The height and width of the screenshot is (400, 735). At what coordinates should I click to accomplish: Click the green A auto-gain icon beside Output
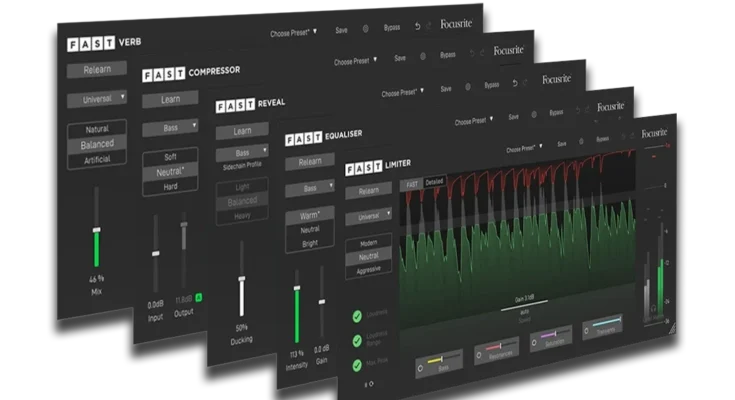(x=200, y=297)
